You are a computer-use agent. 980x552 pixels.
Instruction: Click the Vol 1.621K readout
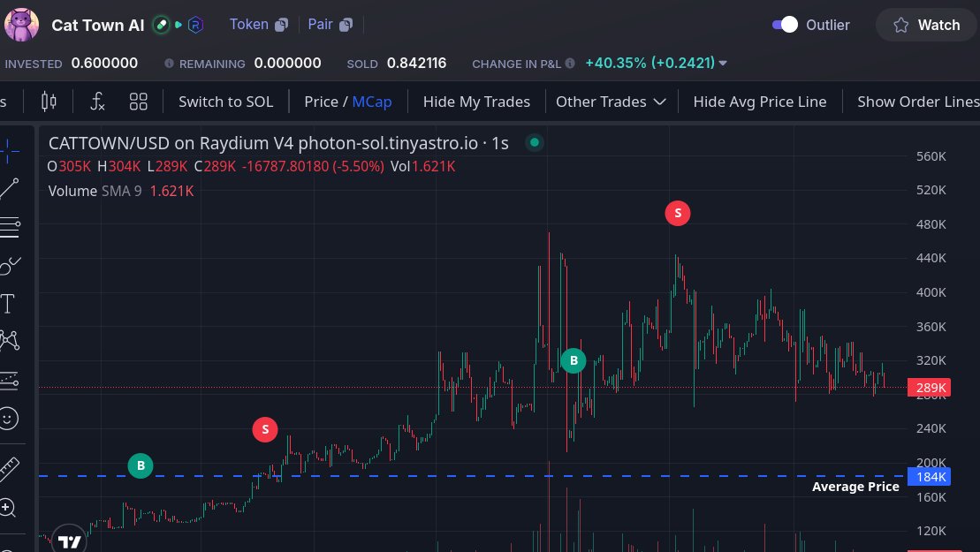(x=423, y=167)
